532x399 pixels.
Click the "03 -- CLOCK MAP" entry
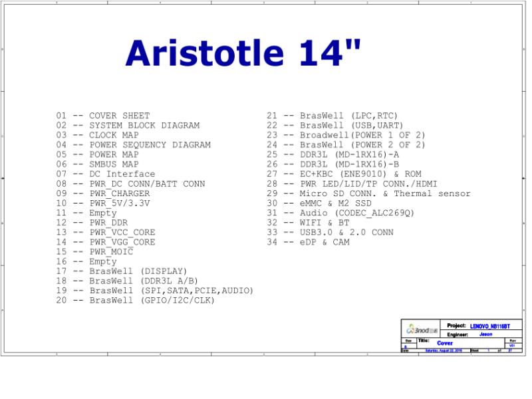(97, 135)
